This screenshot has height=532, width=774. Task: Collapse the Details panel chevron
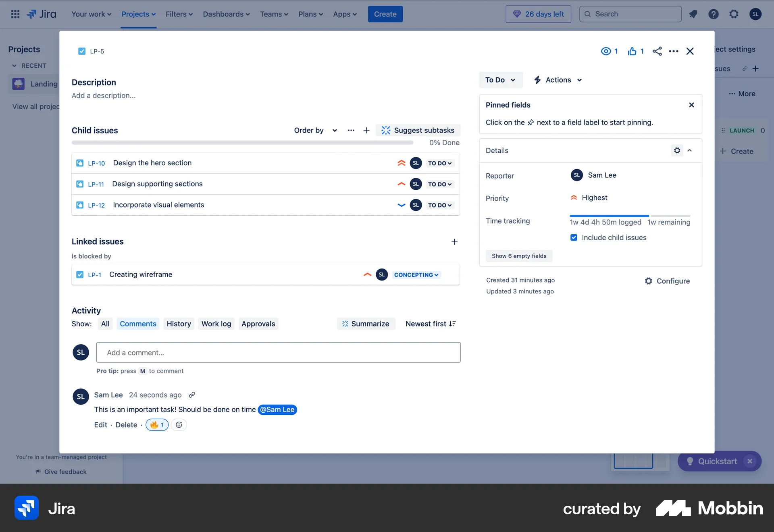(690, 150)
